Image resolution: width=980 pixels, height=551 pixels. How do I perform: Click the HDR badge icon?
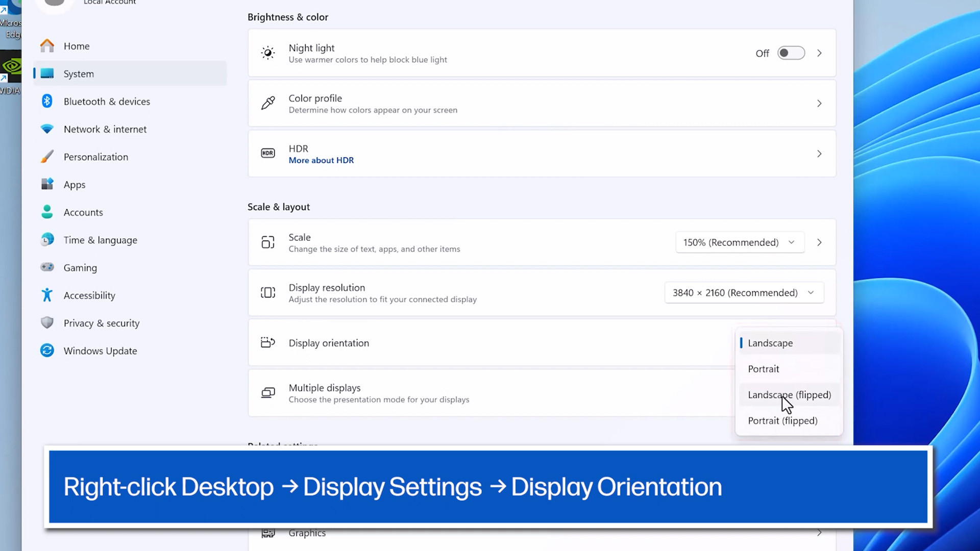pos(268,153)
